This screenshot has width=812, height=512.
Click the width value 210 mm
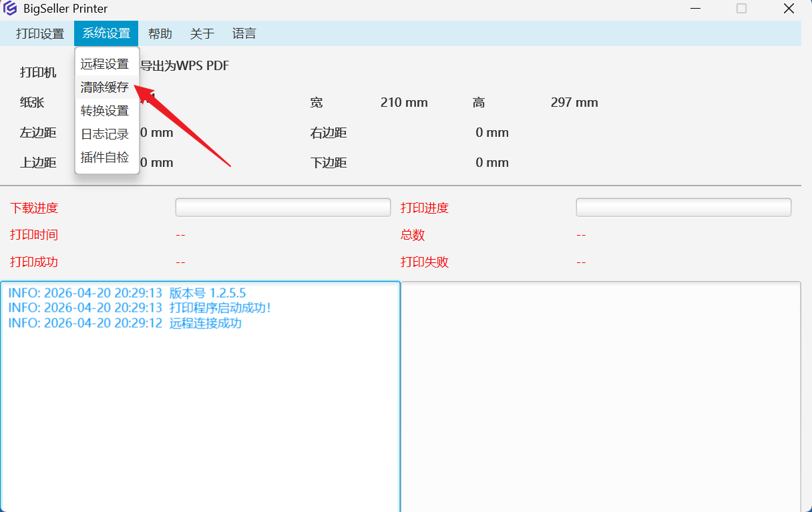pyautogui.click(x=404, y=103)
